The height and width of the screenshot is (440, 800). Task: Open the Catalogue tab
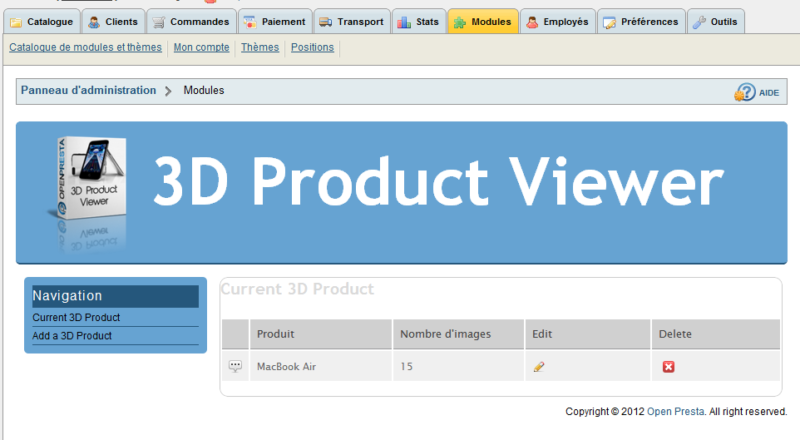point(42,21)
